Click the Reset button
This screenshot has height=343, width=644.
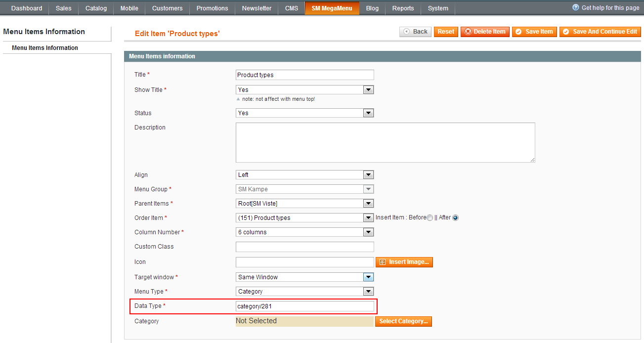pos(446,32)
